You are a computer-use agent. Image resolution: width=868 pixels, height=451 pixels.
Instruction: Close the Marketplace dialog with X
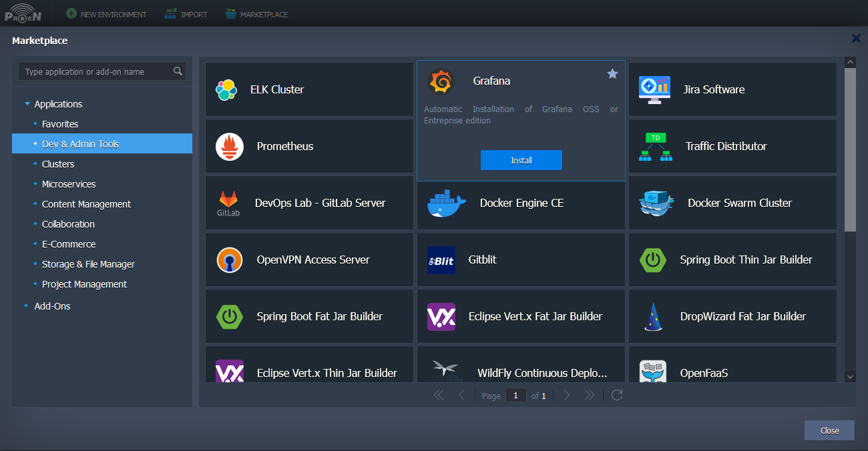(856, 39)
